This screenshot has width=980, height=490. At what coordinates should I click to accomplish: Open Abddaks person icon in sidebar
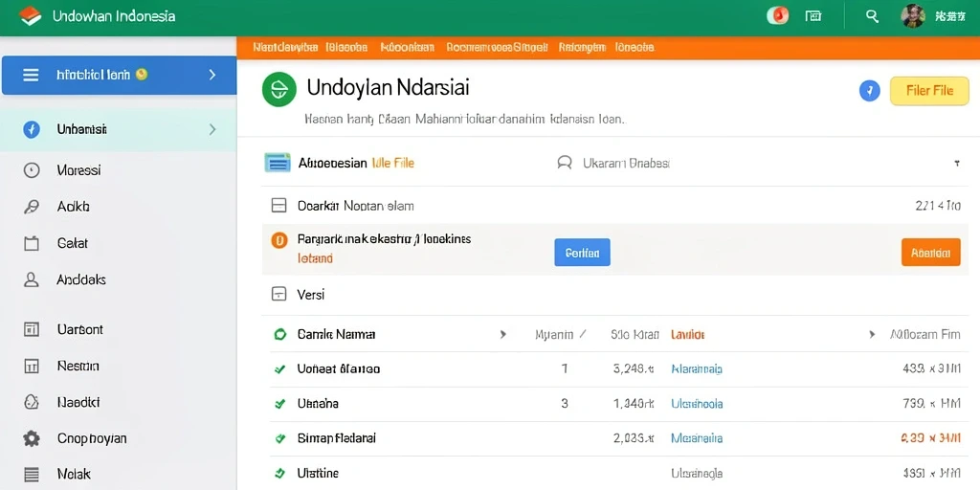click(x=32, y=279)
